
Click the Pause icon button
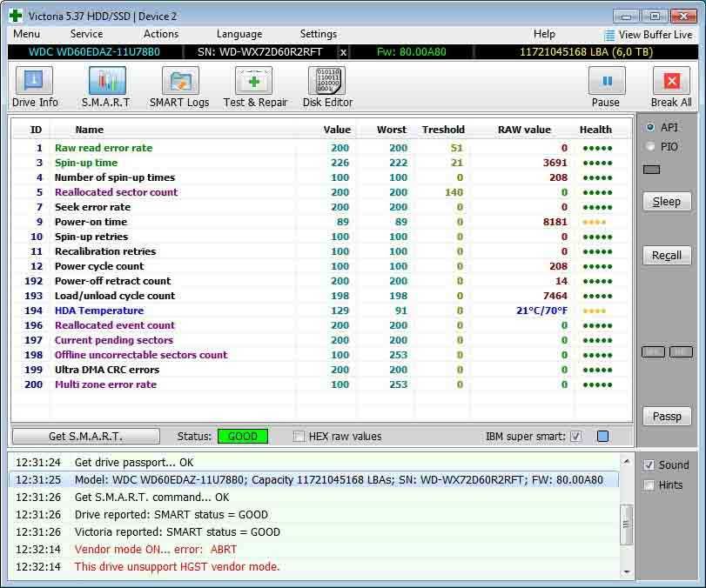pos(607,81)
